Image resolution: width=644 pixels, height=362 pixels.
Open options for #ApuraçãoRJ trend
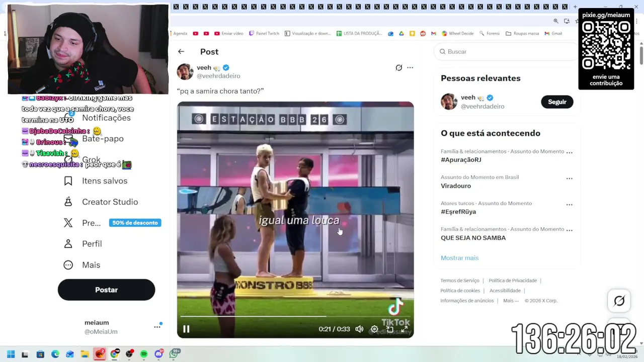(x=569, y=152)
